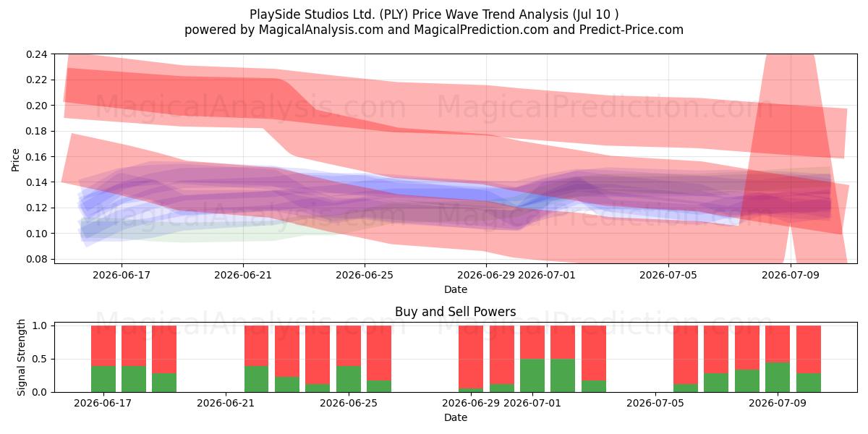
Task: Click the 0.16 tick on the price axis
Action: click(37, 157)
